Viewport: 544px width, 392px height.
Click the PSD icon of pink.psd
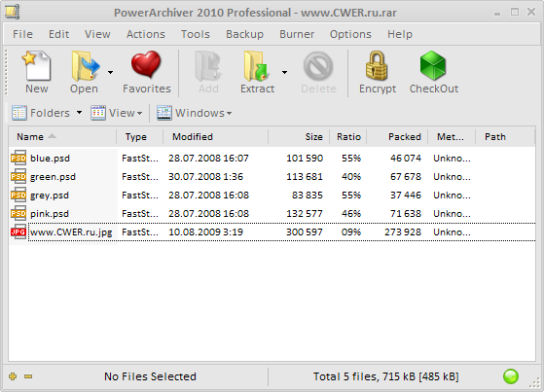[18, 213]
